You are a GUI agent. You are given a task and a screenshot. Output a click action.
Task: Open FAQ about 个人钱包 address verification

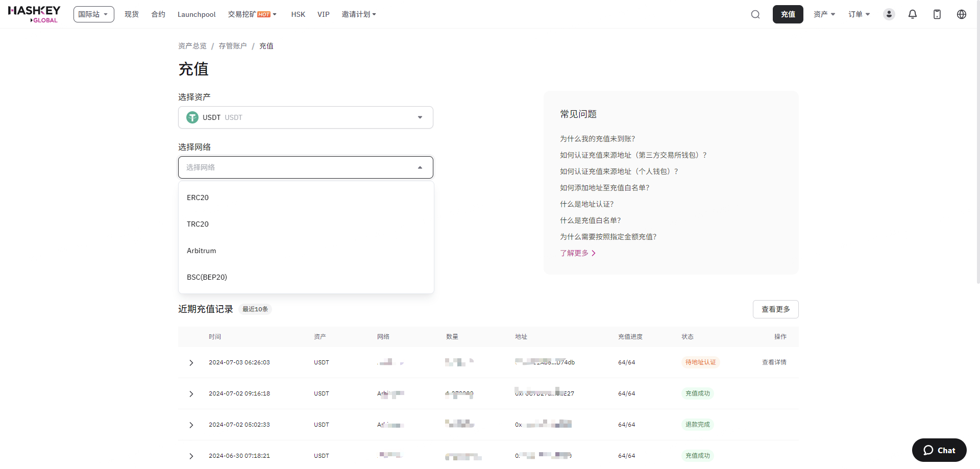[619, 171]
